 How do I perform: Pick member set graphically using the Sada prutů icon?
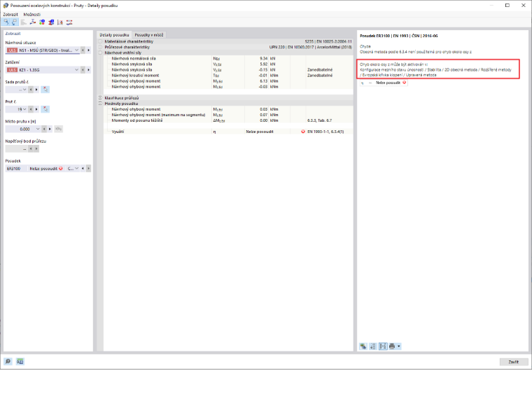pos(45,90)
